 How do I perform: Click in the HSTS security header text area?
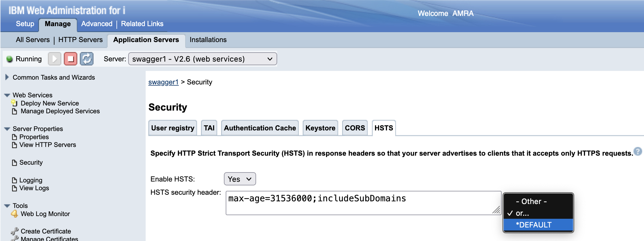click(x=364, y=203)
